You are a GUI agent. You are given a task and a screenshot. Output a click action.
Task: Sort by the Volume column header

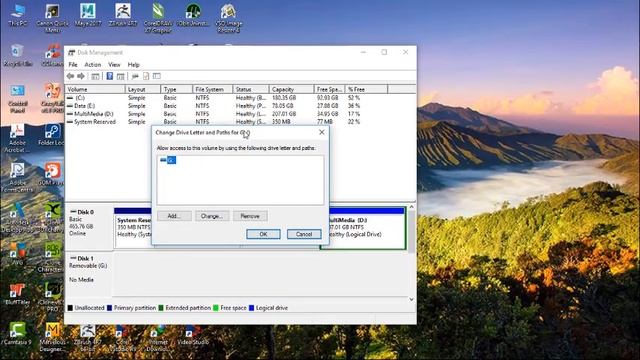[x=95, y=89]
